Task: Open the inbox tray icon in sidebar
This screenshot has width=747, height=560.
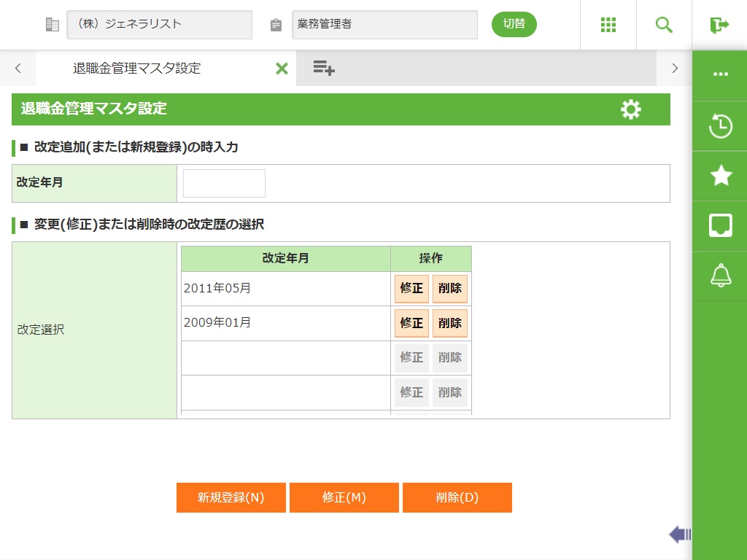Action: [720, 226]
